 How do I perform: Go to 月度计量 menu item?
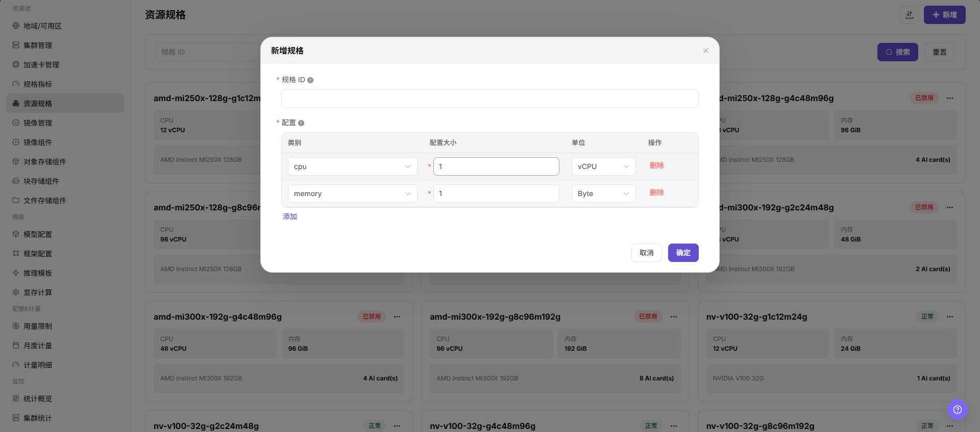pyautogui.click(x=65, y=345)
